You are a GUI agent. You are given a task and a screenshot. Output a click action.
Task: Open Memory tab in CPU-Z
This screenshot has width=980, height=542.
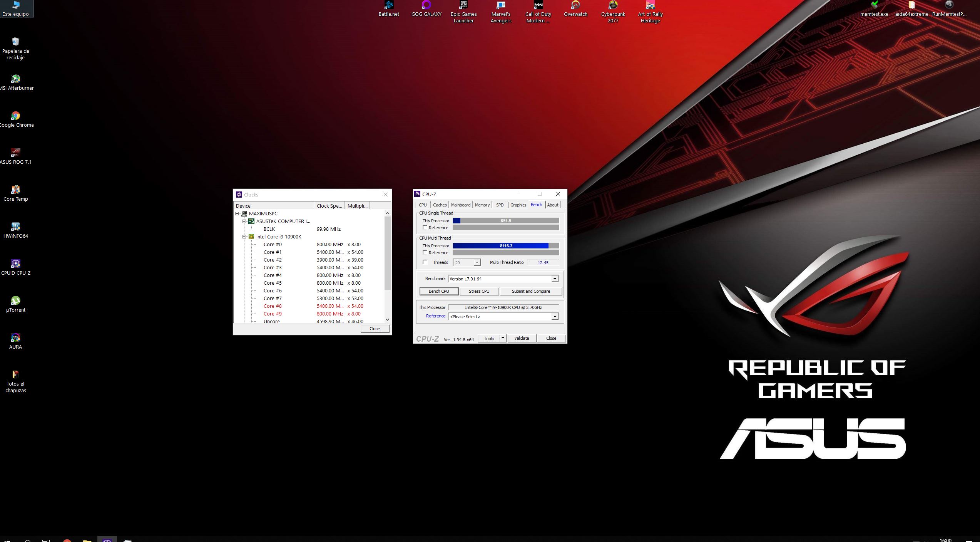tap(482, 205)
